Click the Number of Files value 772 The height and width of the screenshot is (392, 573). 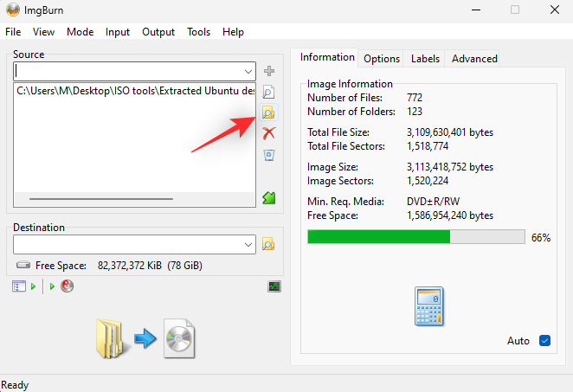click(415, 98)
